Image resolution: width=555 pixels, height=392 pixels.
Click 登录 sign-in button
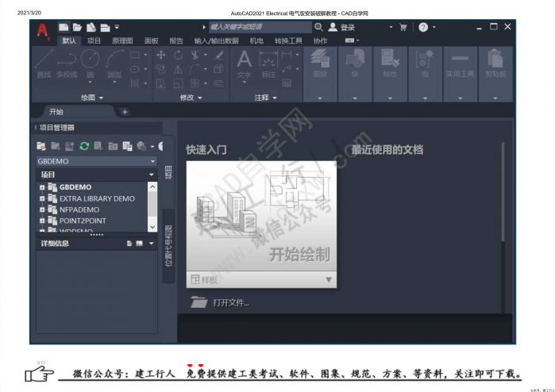[x=341, y=27]
